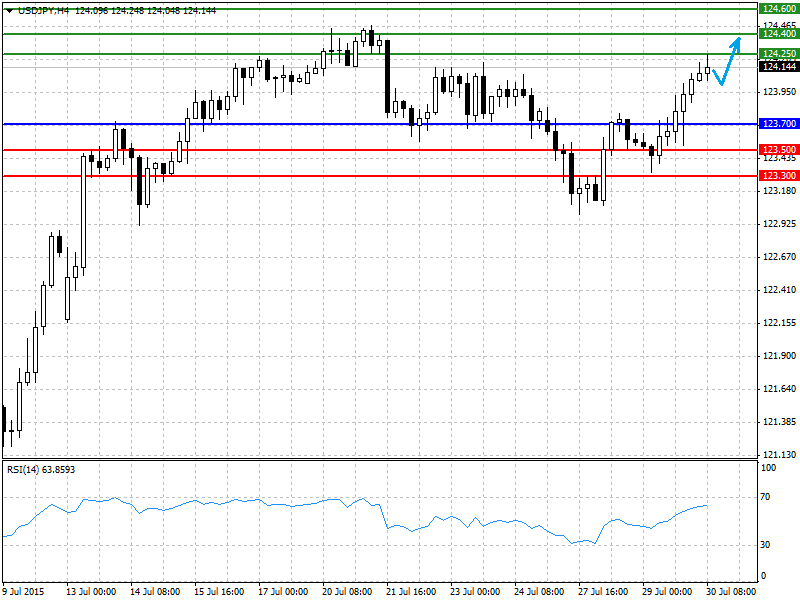This screenshot has width=800, height=600.
Task: Click the 9 Jul 2015 date label
Action: click(24, 592)
